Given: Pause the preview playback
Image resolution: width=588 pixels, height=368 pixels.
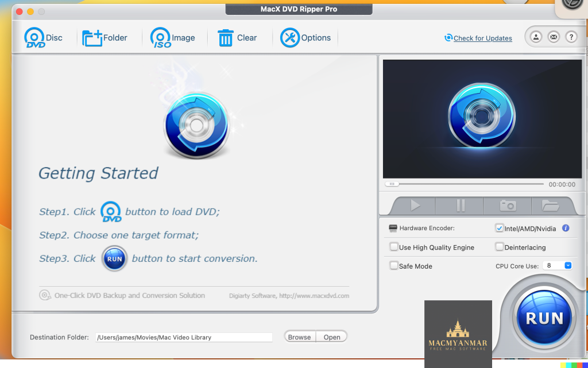Looking at the screenshot, I should 461,206.
